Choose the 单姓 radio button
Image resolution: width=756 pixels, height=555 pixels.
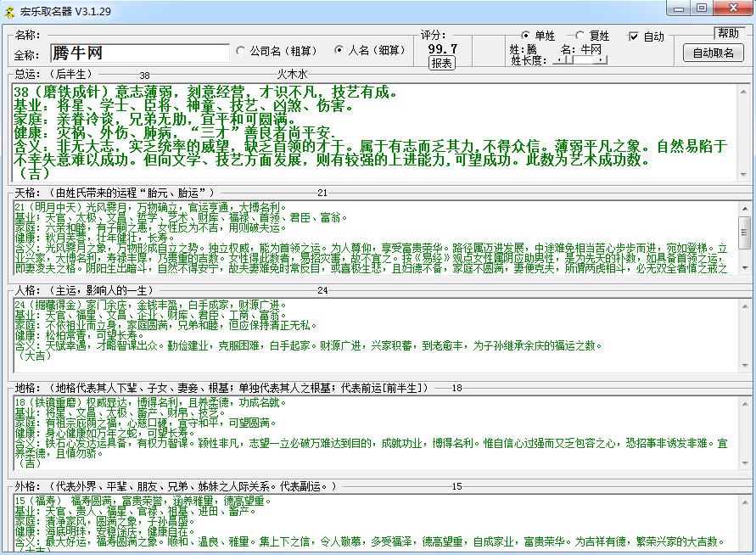coord(525,36)
